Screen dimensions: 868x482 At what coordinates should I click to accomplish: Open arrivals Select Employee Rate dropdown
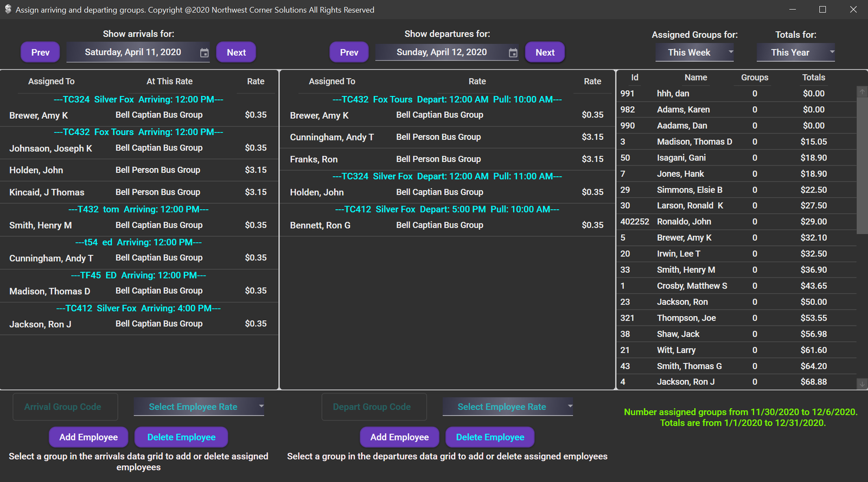(261, 406)
